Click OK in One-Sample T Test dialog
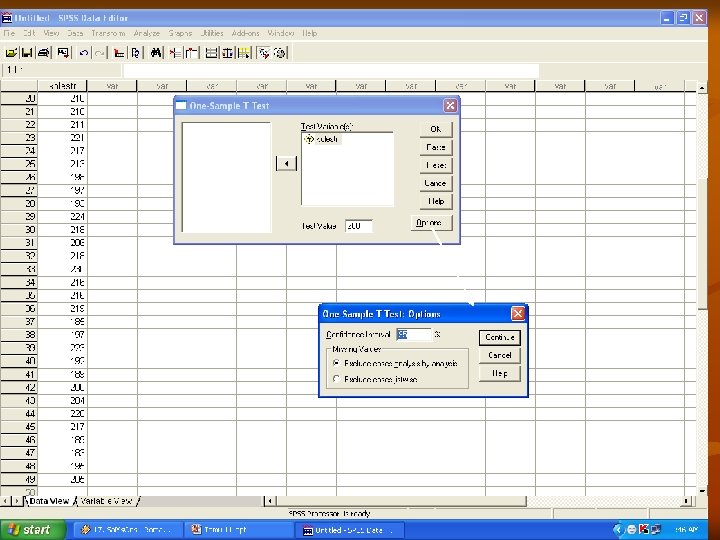This screenshot has height=540, width=720. pos(436,129)
